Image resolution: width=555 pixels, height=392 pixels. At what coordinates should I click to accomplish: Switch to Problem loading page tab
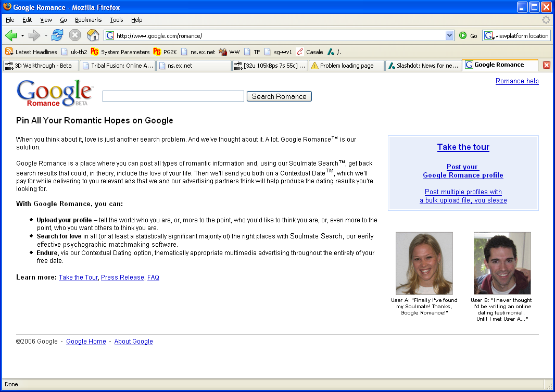pyautogui.click(x=347, y=66)
